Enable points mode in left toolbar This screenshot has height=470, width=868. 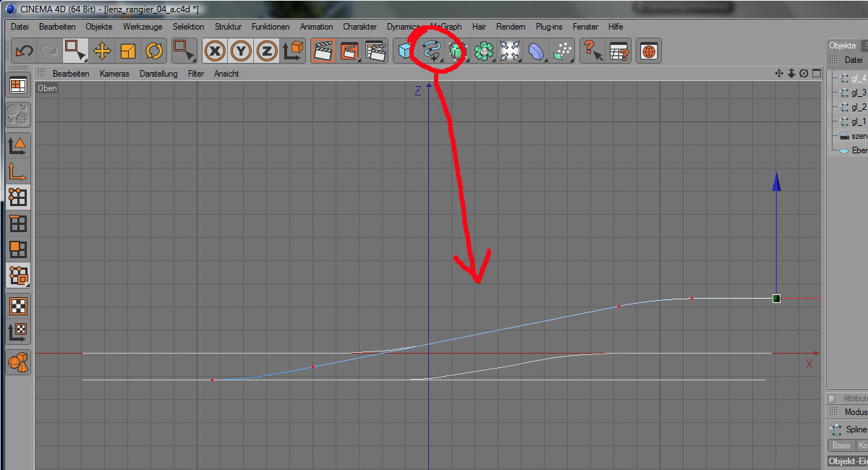pyautogui.click(x=18, y=197)
